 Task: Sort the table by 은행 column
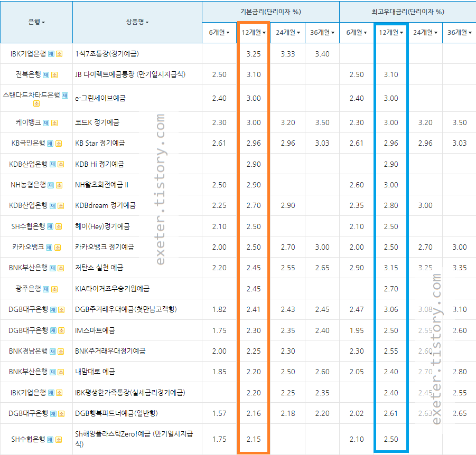click(36, 22)
